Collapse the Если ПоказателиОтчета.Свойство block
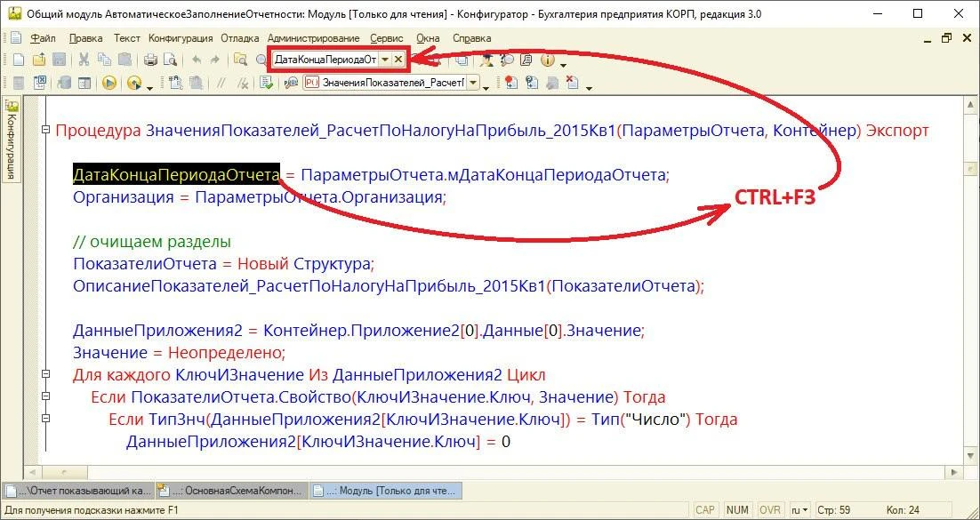 tap(45, 396)
